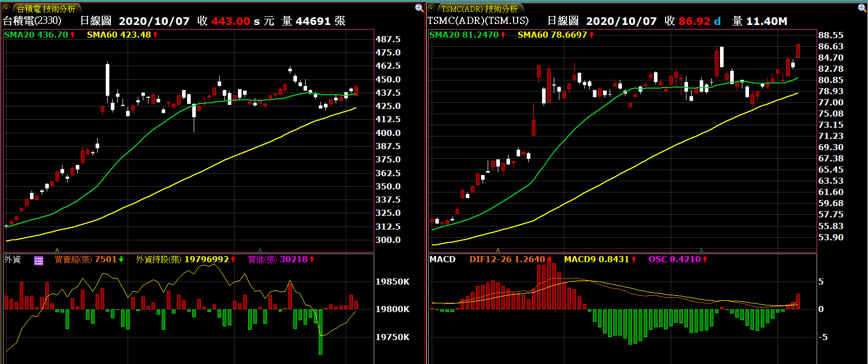
Task: Click the 88.55 price axis label
Action: tap(831, 35)
